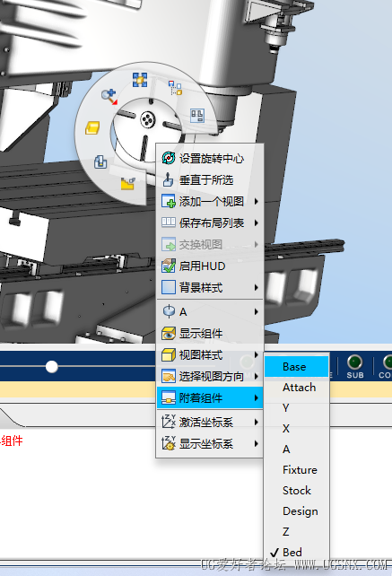Click the 启用HUD checkmark icon

(x=169, y=266)
